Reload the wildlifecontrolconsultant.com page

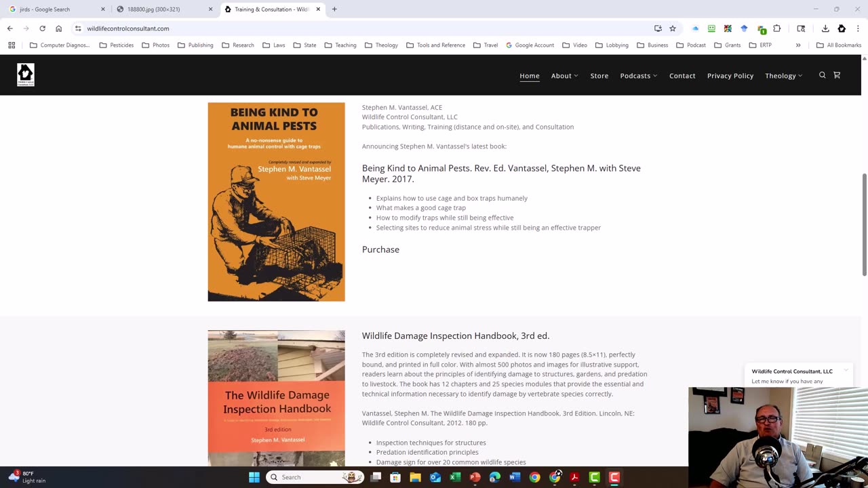(x=42, y=28)
